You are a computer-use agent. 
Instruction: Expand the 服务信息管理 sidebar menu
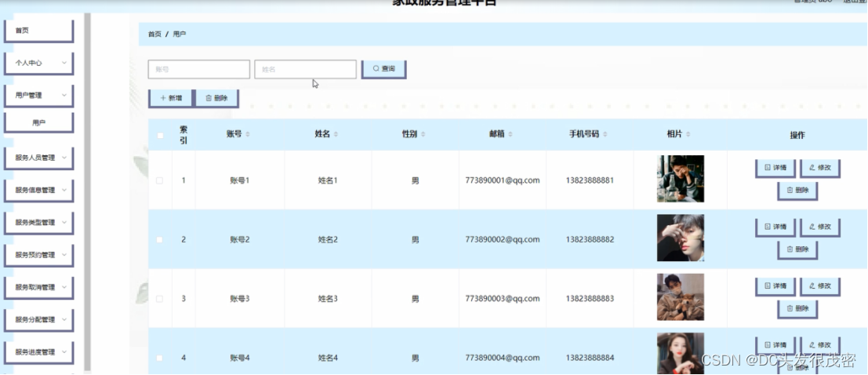[38, 190]
